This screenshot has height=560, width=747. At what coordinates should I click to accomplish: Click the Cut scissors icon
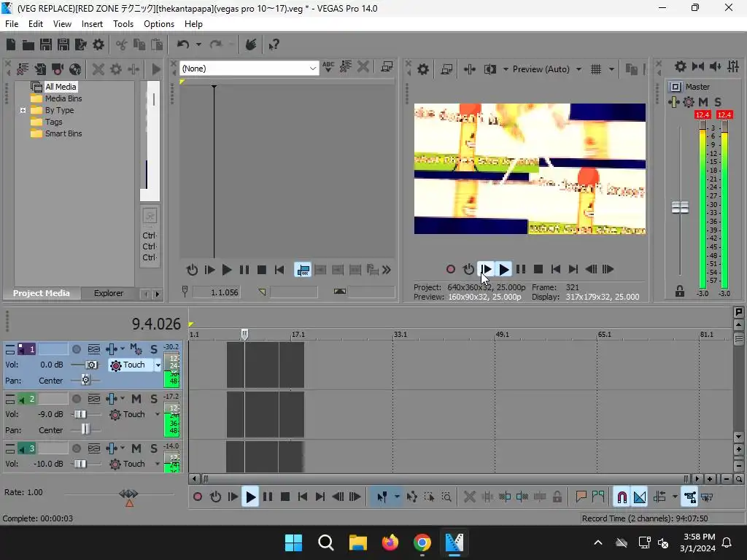point(122,44)
